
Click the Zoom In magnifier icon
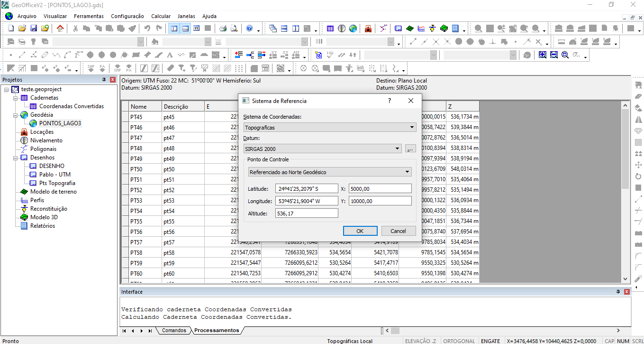click(543, 55)
